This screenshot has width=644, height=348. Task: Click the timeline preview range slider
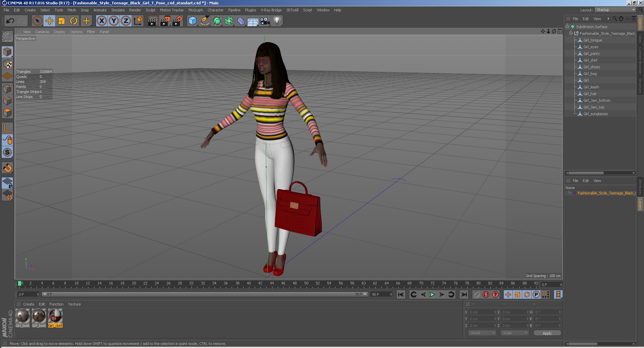[205, 294]
